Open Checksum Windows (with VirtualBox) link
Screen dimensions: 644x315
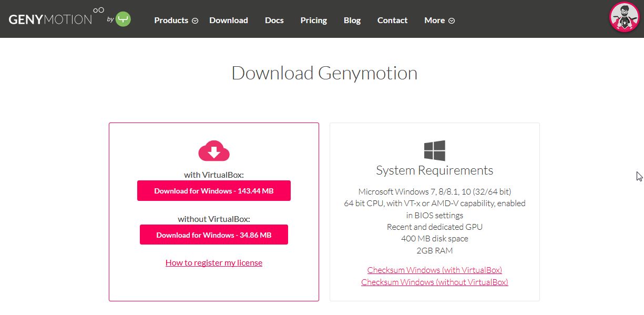[434, 270]
